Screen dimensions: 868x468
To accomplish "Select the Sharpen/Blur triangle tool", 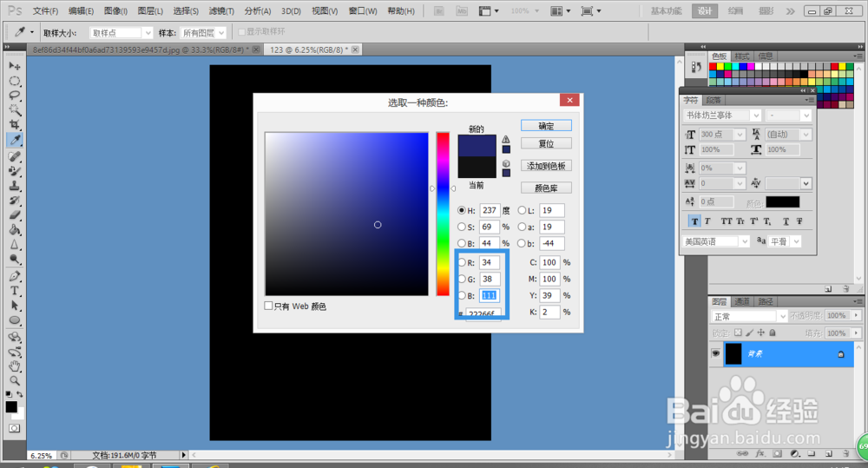I will pos(15,244).
